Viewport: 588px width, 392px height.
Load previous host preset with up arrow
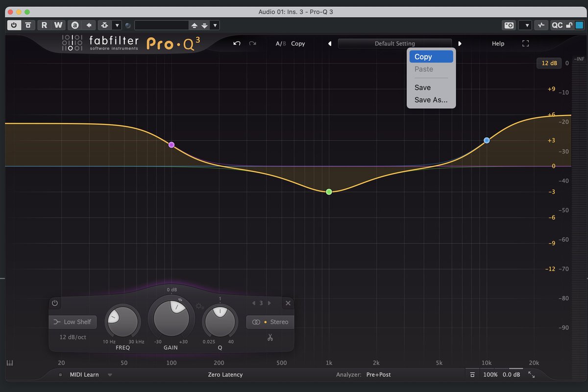point(195,25)
